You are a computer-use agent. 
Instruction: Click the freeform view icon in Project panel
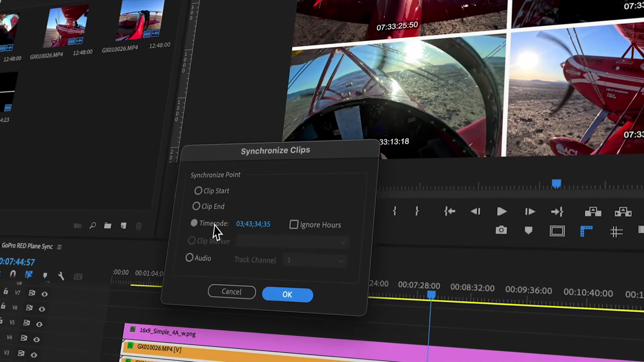[78, 226]
